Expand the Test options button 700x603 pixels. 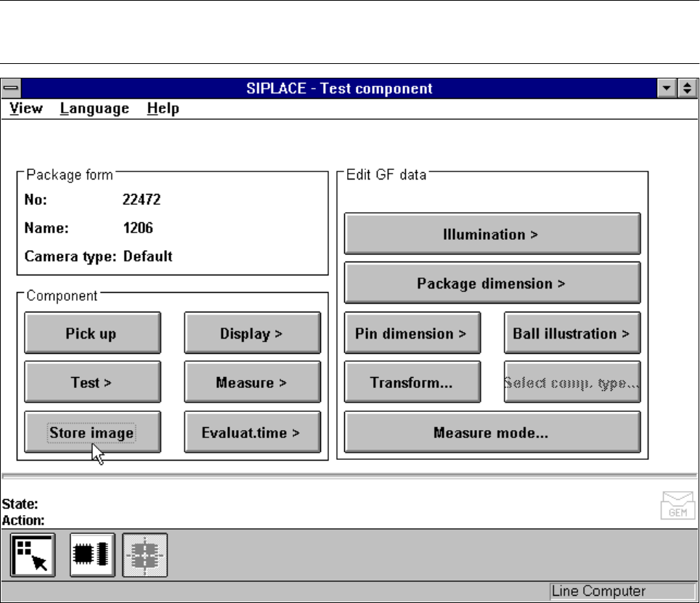coord(92,383)
